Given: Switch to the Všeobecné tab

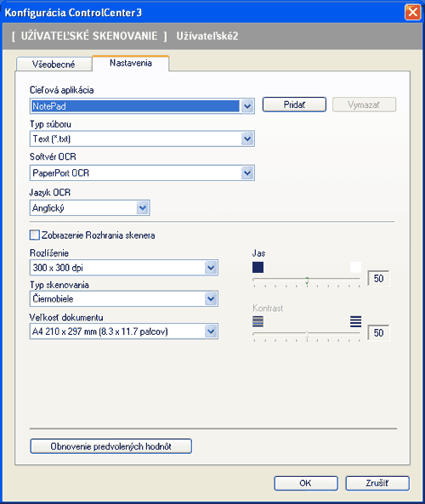Looking at the screenshot, I should (54, 65).
